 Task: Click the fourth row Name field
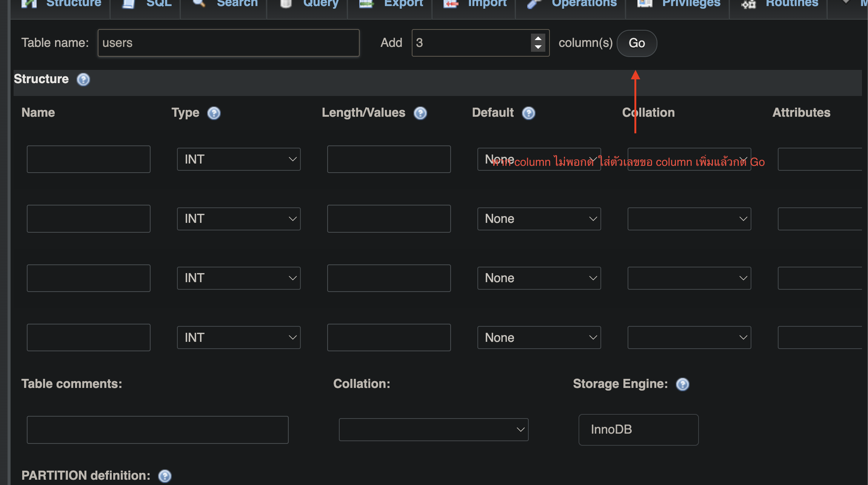click(x=89, y=337)
